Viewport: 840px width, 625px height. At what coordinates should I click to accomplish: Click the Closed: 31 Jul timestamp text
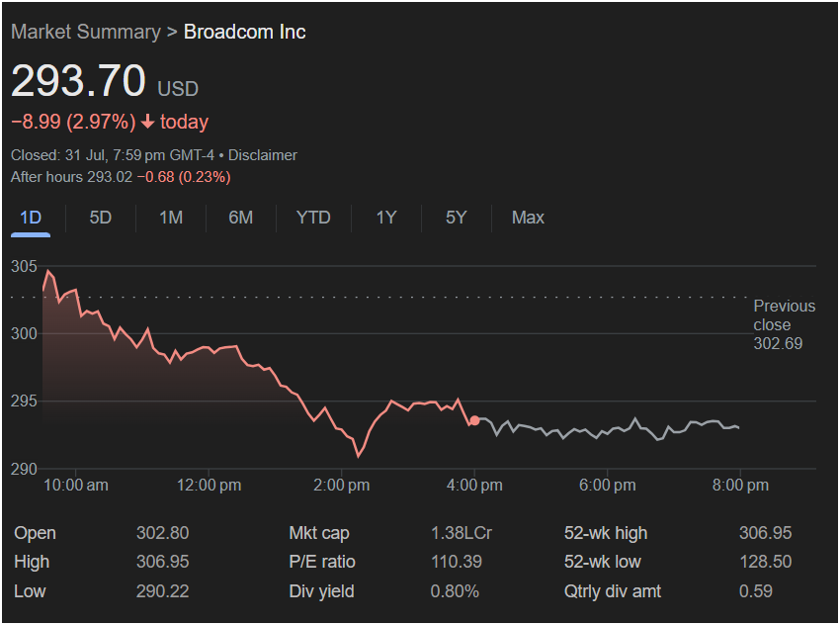tap(113, 155)
